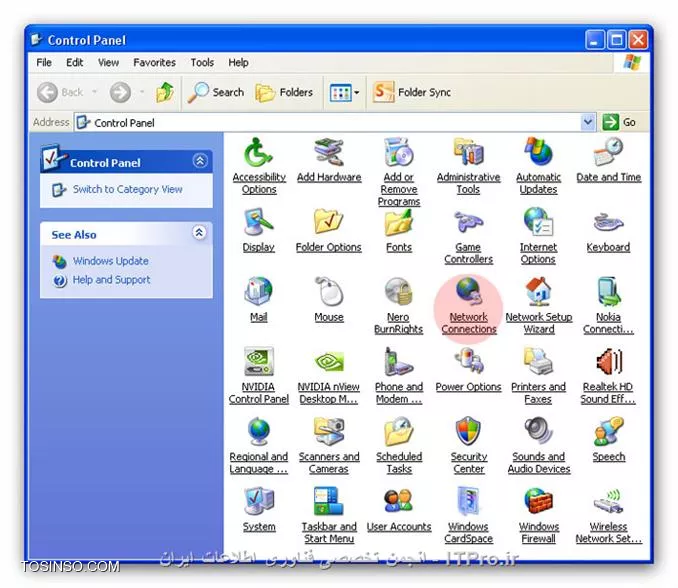Open Printers and Faxes
This screenshot has height=588, width=678.
[538, 376]
